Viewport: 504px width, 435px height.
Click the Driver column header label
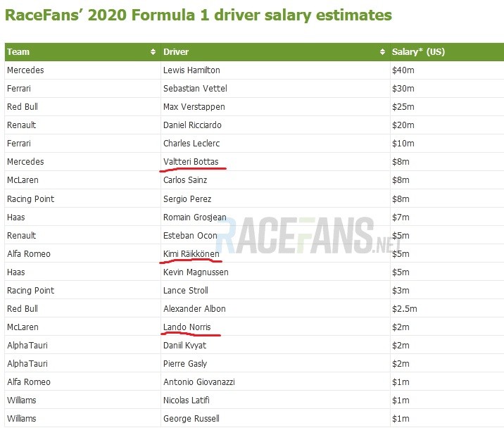click(x=176, y=52)
